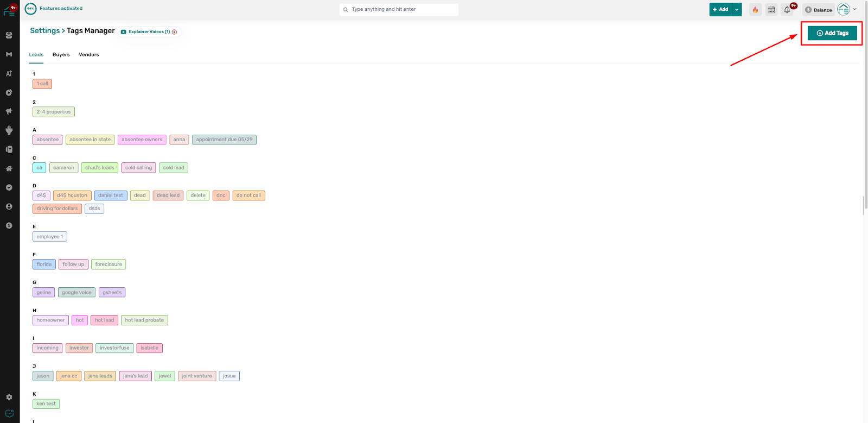868x423 pixels.
Task: Open the Balance button
Action: [x=819, y=10]
